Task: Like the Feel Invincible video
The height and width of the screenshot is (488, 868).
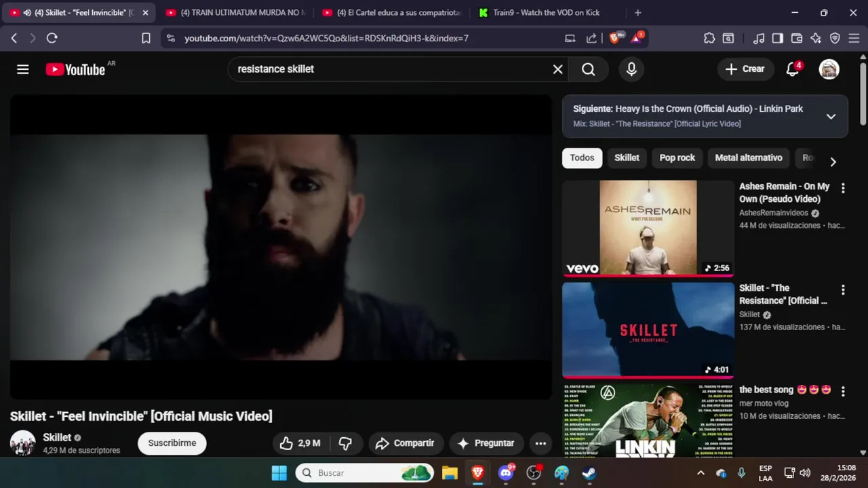Action: click(x=300, y=443)
